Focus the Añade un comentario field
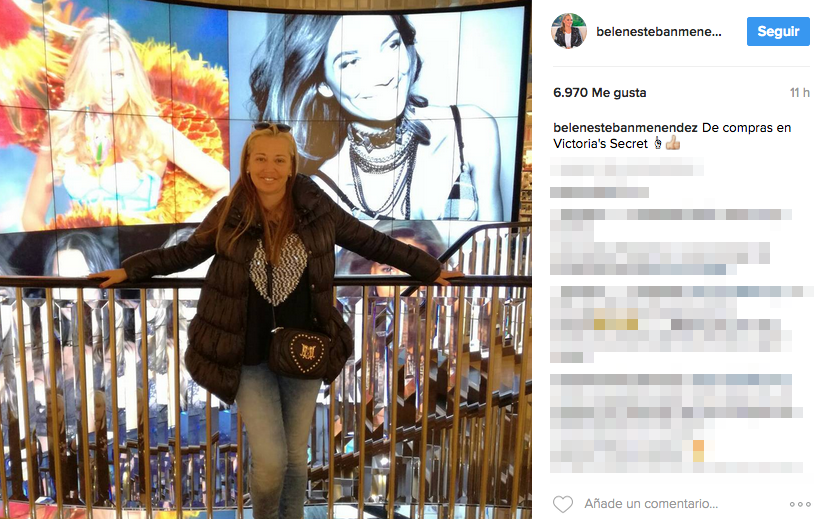The height and width of the screenshot is (519, 827). [x=651, y=504]
